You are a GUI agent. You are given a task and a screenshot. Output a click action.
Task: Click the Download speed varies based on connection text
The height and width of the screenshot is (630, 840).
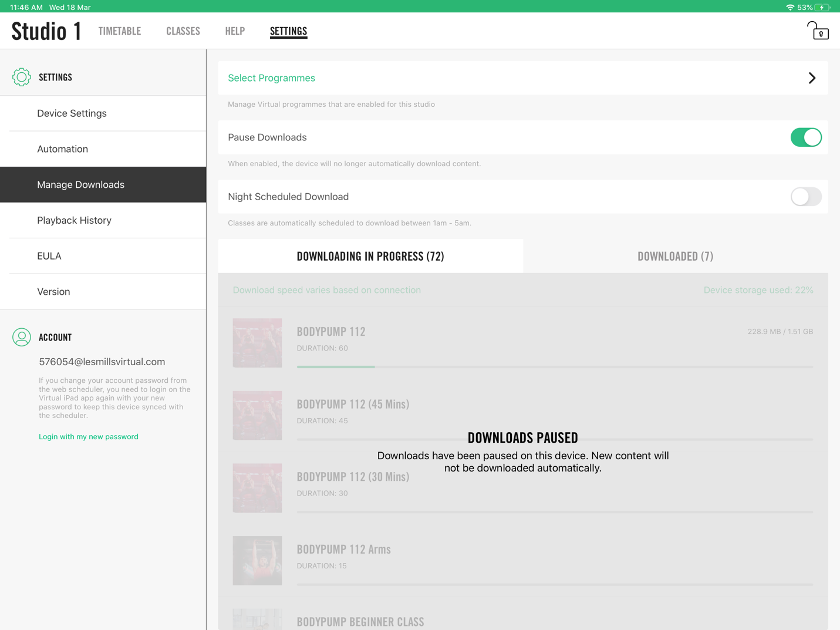[x=327, y=290]
